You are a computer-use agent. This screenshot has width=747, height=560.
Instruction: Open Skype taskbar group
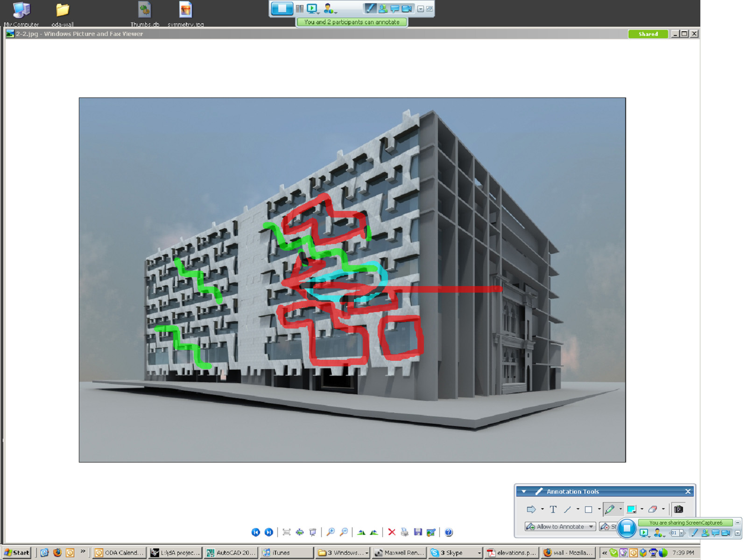point(456,553)
